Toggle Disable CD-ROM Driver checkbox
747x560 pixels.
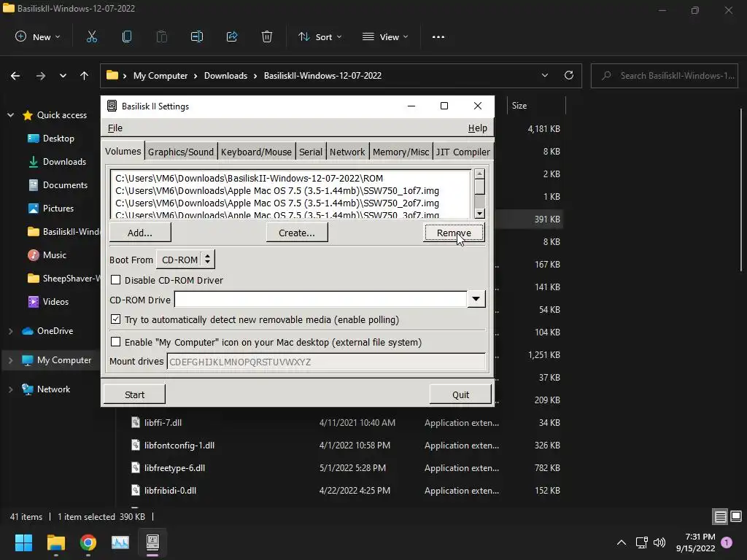click(116, 280)
